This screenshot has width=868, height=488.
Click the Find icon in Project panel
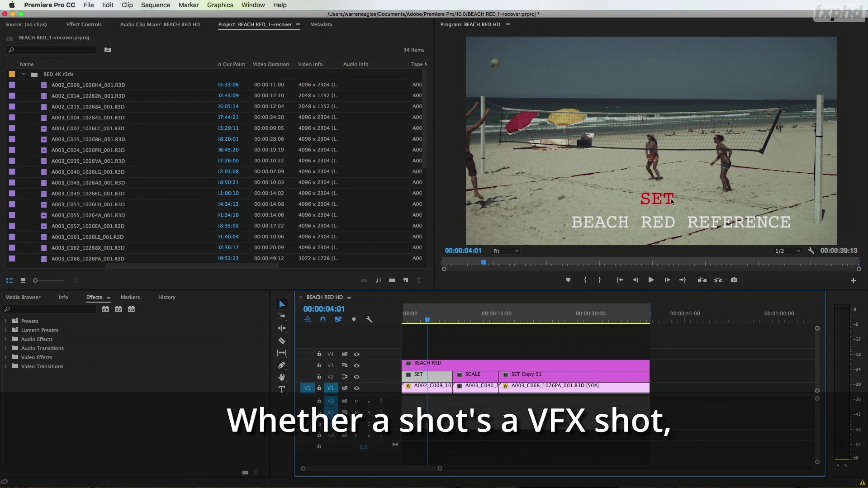tap(379, 280)
